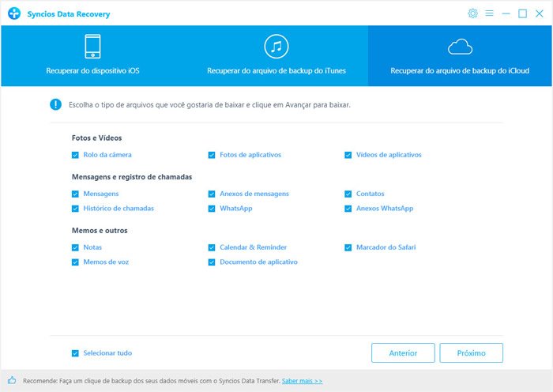Viewport: 553px width, 392px height.
Task: Switch to Recuperar do arquivo de backup do iTunes
Action: pos(276,56)
